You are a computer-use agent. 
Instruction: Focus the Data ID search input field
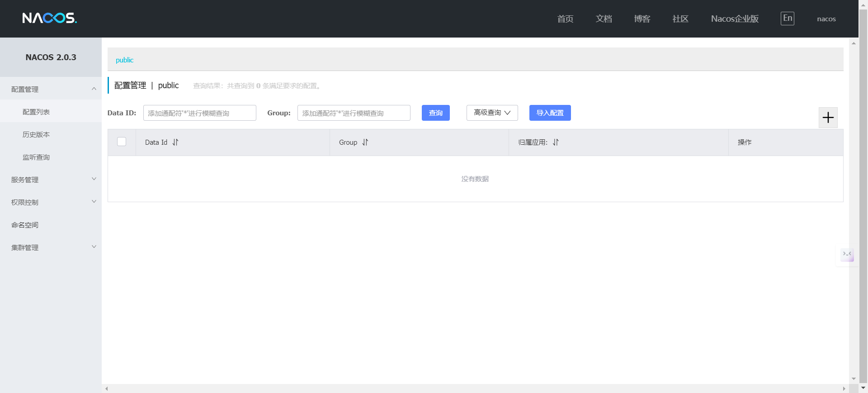click(x=199, y=113)
